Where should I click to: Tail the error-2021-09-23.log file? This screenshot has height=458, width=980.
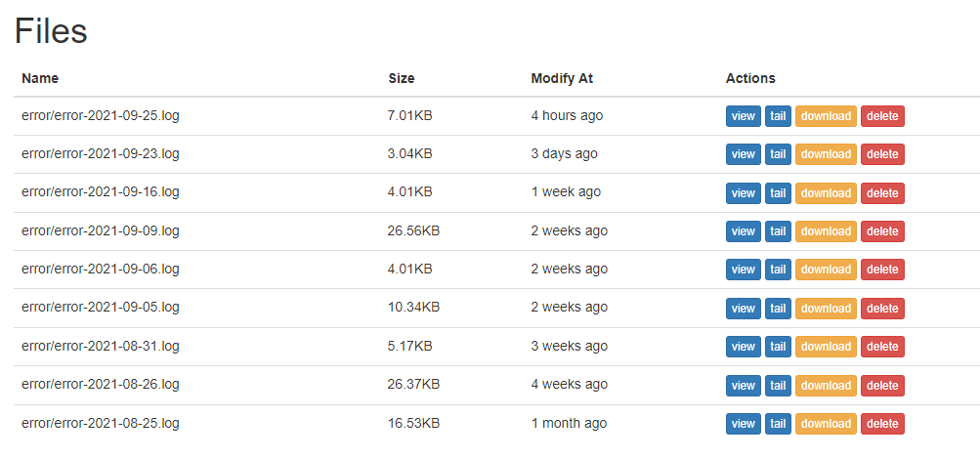tap(778, 154)
